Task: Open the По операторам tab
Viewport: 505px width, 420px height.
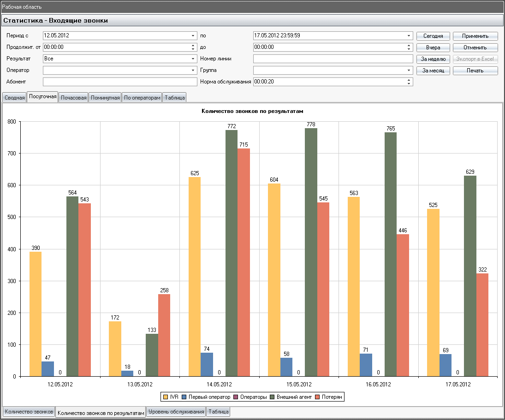Action: (x=142, y=98)
